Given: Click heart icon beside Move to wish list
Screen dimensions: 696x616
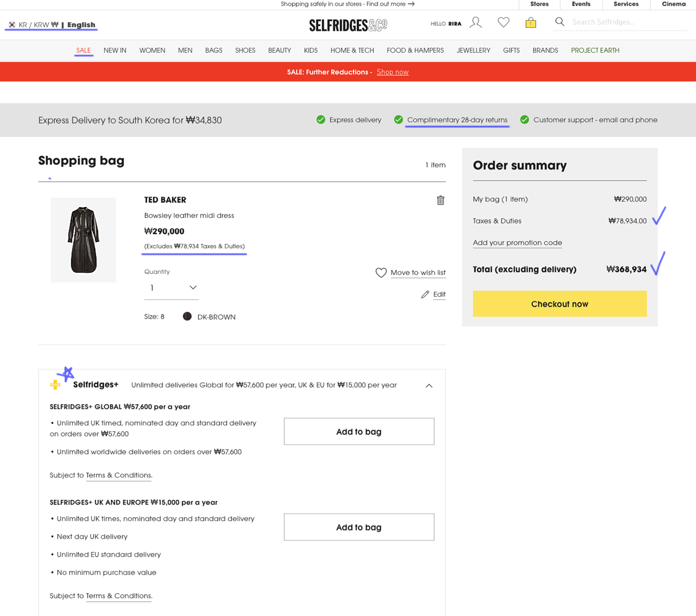Looking at the screenshot, I should tap(381, 273).
